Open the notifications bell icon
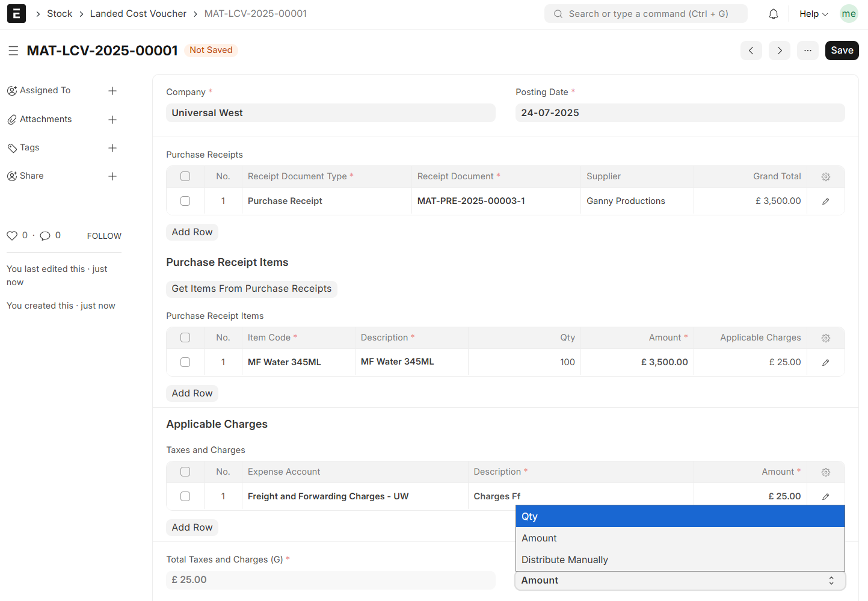This screenshot has width=868, height=601. pos(774,14)
